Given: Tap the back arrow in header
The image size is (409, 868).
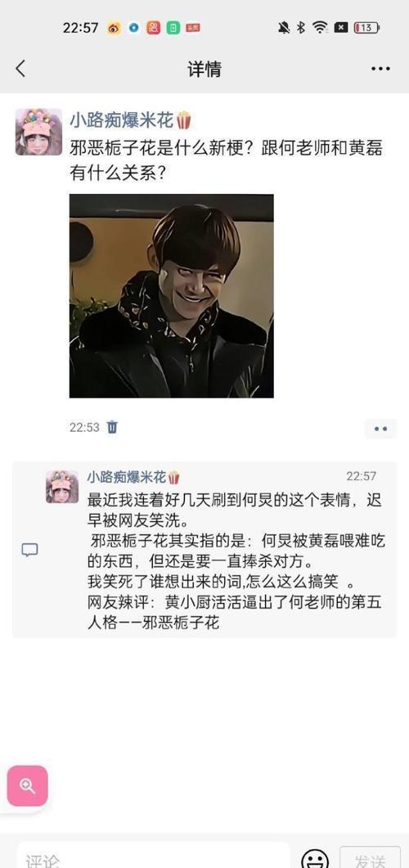Looking at the screenshot, I should 20,69.
